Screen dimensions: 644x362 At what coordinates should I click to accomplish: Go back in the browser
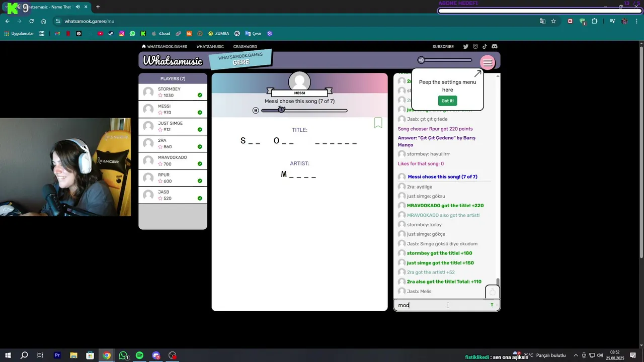click(7, 21)
